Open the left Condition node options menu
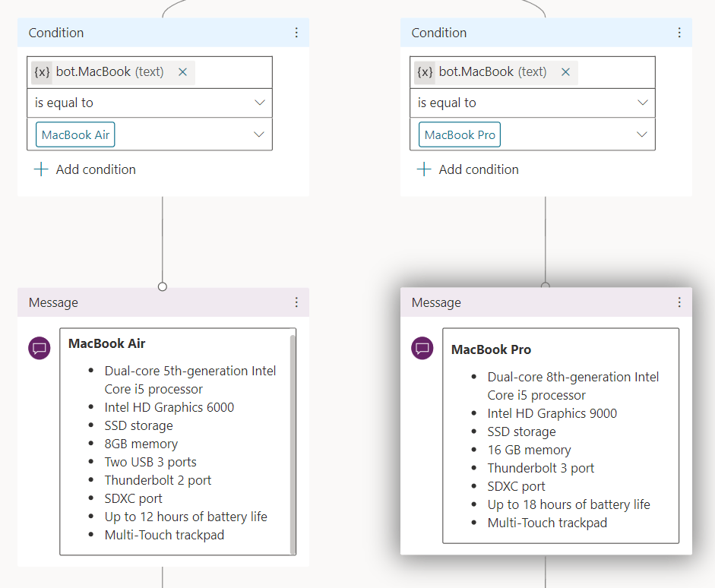This screenshot has width=715, height=588. tap(296, 33)
